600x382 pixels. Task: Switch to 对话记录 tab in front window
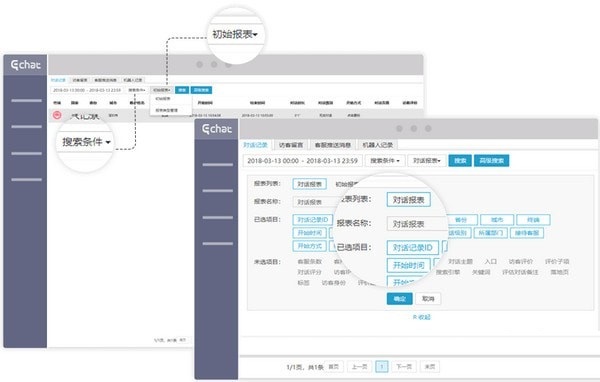click(255, 145)
